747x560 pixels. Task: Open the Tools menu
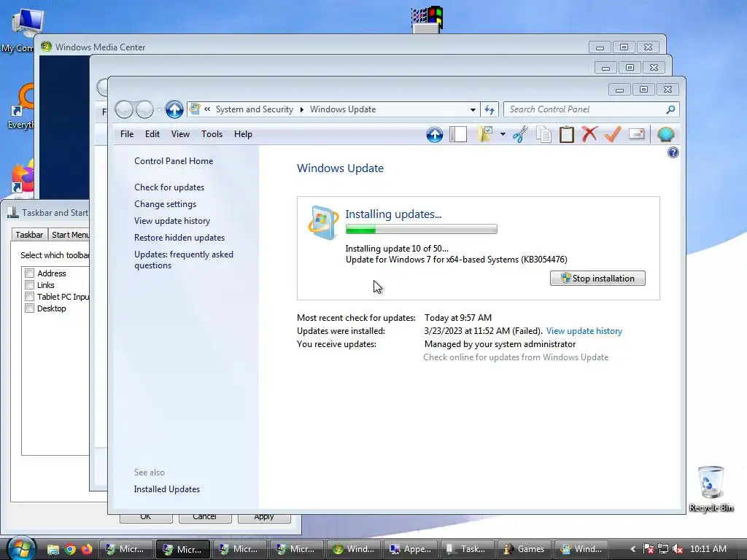[x=212, y=134]
